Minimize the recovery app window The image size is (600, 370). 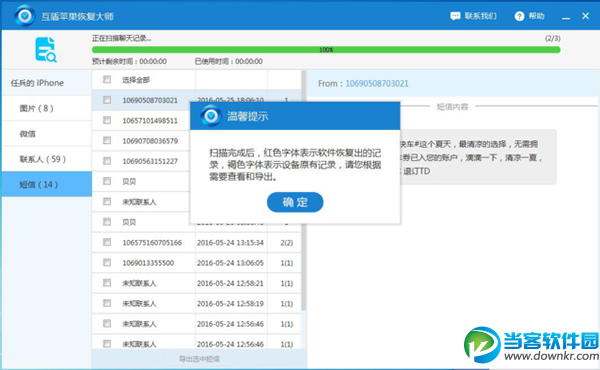[x=566, y=17]
